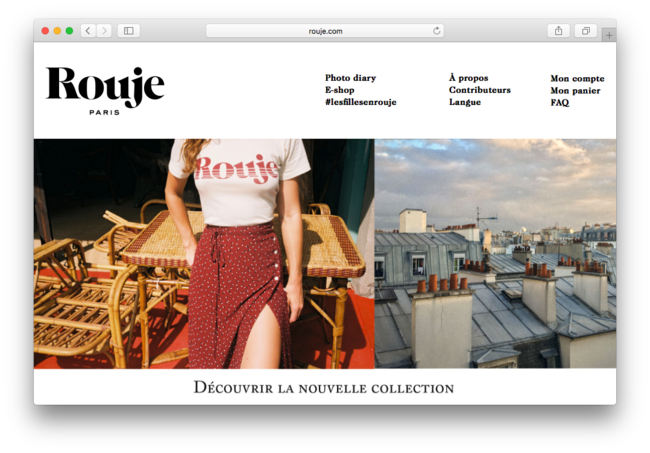The width and height of the screenshot is (650, 453).
Task: Open the À propos page
Action: (x=468, y=78)
